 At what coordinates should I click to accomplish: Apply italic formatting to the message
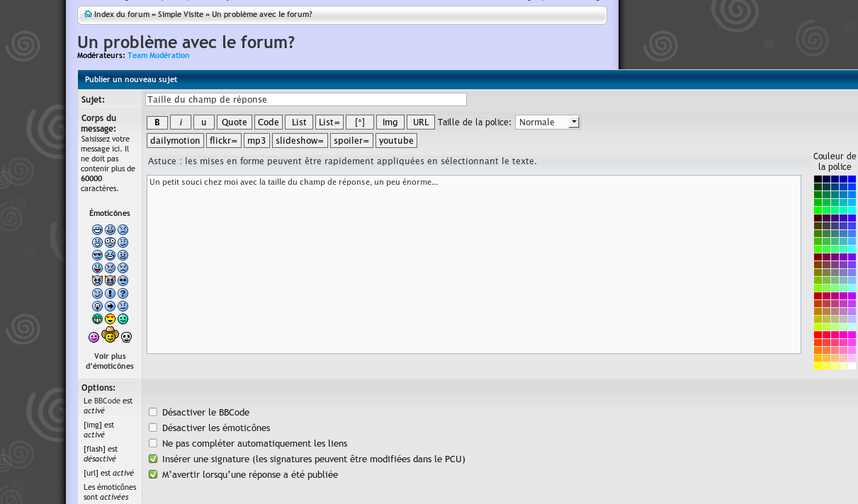180,122
